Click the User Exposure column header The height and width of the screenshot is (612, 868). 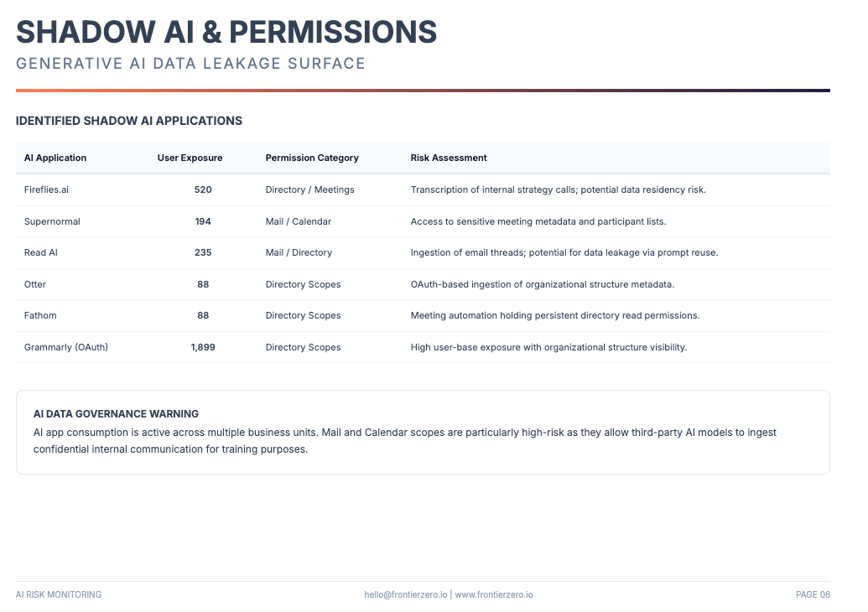click(190, 158)
